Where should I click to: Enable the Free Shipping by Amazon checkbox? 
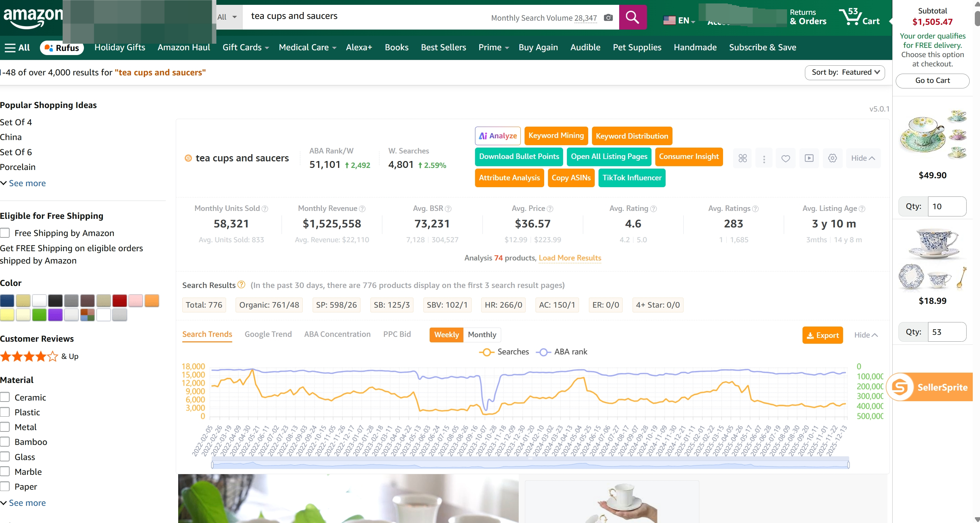tap(5, 233)
